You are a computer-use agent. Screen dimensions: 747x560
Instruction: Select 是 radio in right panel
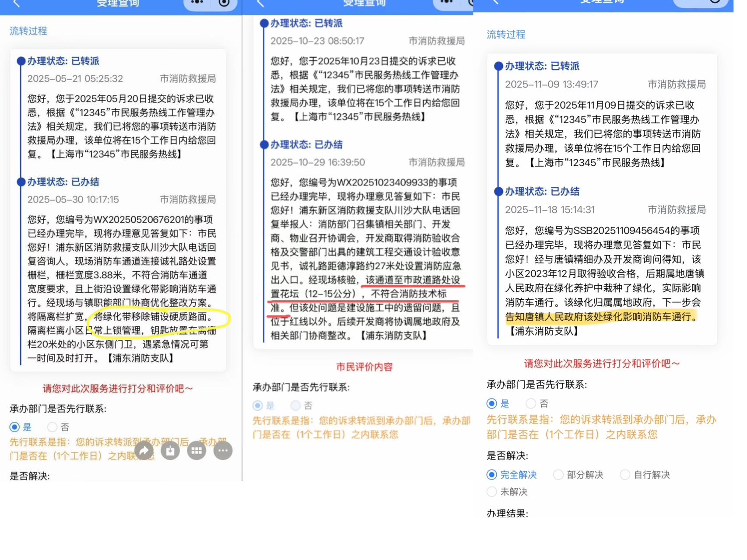point(492,403)
